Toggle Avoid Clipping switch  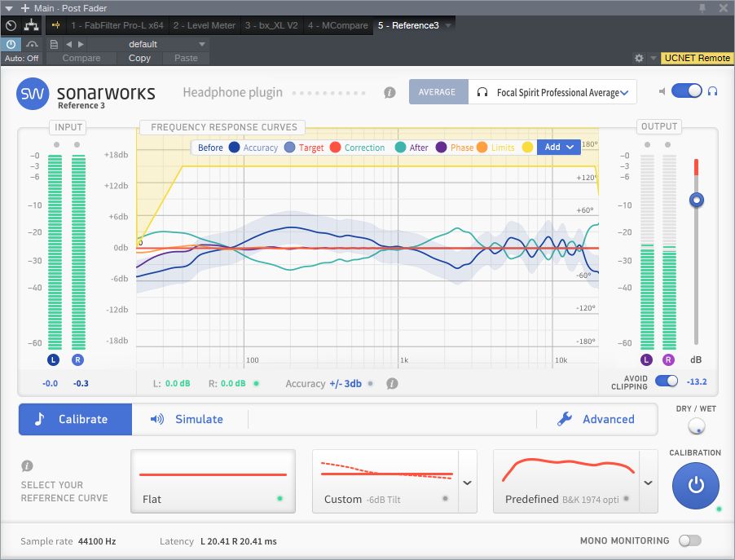point(666,381)
